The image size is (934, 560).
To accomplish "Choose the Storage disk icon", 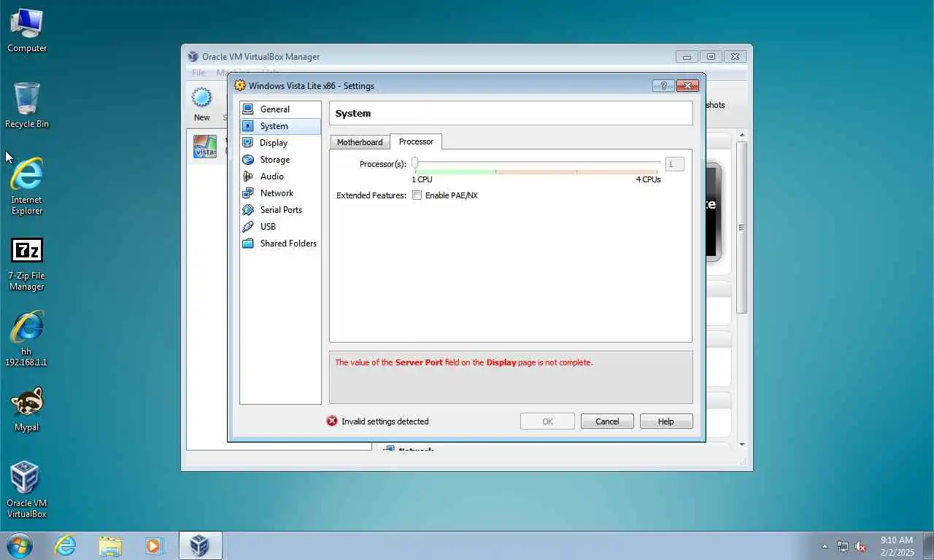I will click(248, 160).
